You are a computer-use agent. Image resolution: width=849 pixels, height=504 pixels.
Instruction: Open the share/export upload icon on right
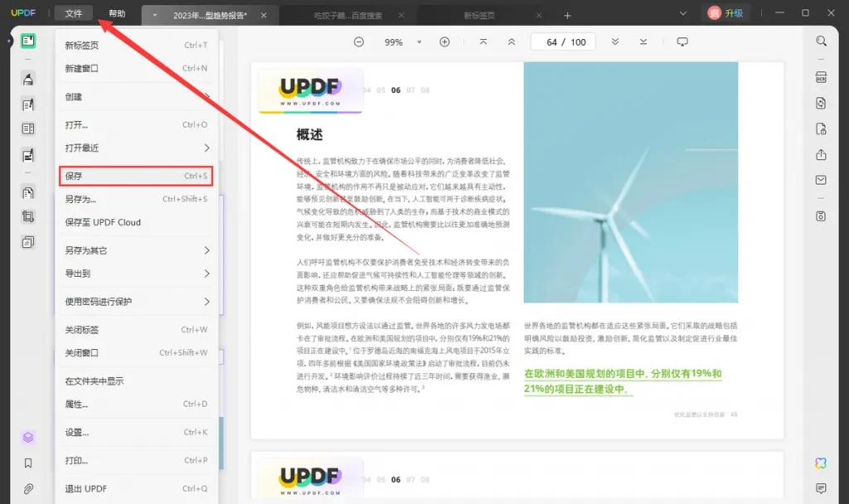(821, 155)
